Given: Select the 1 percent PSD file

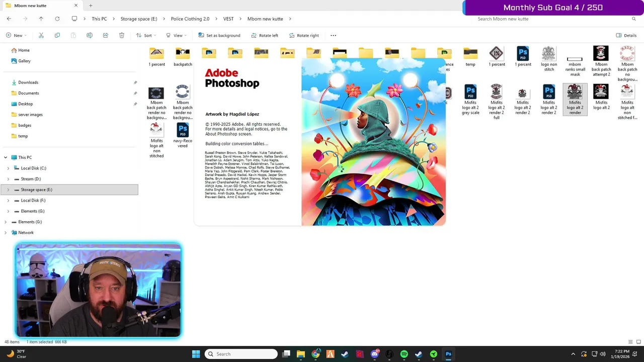Looking at the screenshot, I should pyautogui.click(x=523, y=57).
